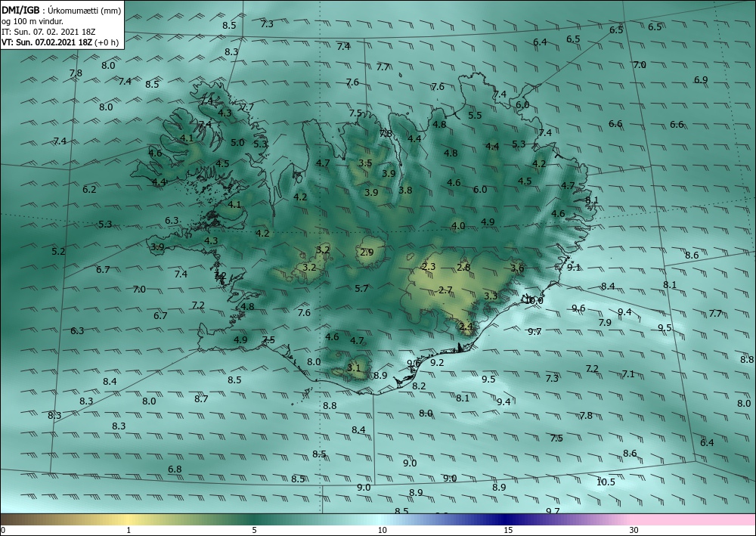Click the 5.2 value on the map
This screenshot has width=756, height=536.
pos(58,251)
